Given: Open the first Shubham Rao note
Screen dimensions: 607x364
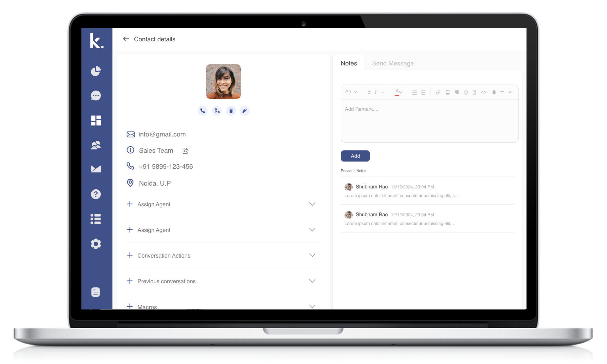Looking at the screenshot, I should point(428,191).
